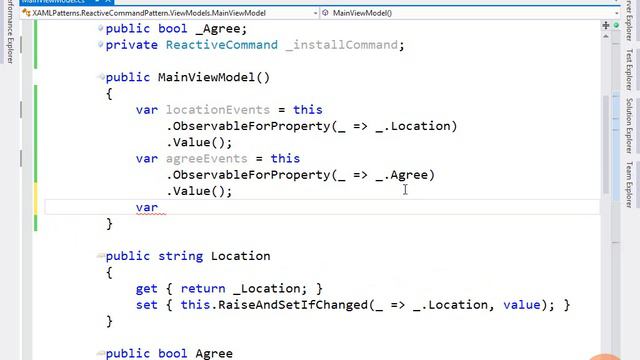Open the Server Explorer side tab
Screen dimensions: 640x360
tap(630, 20)
